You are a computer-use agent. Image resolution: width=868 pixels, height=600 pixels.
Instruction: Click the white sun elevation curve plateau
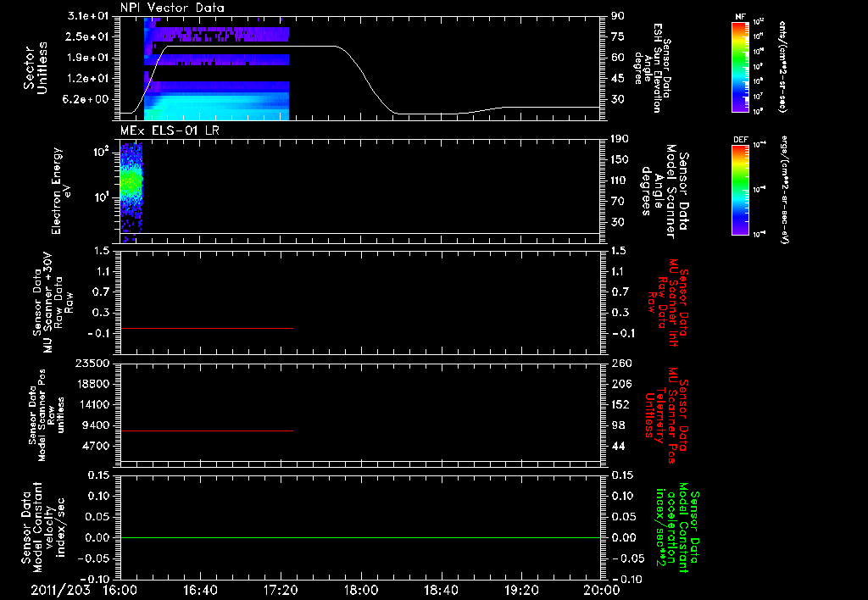(x=252, y=47)
